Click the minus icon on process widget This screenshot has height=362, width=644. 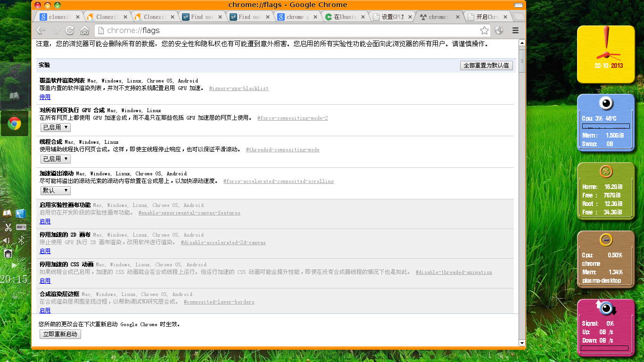click(606, 239)
